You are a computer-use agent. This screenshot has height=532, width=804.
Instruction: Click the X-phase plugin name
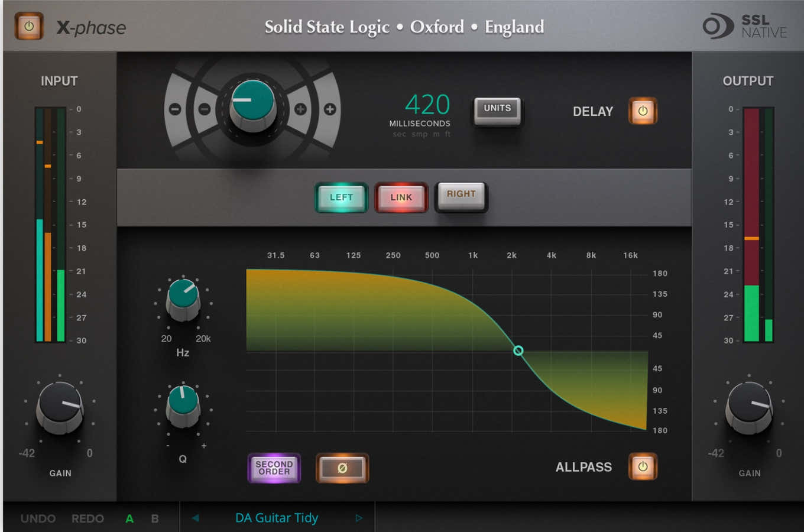(91, 27)
